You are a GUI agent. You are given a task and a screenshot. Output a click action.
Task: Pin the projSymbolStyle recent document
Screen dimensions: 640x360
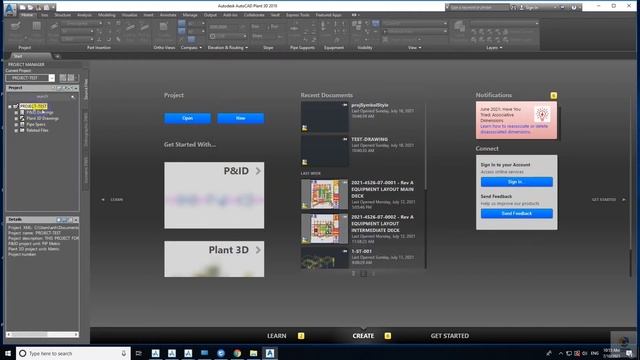345,105
